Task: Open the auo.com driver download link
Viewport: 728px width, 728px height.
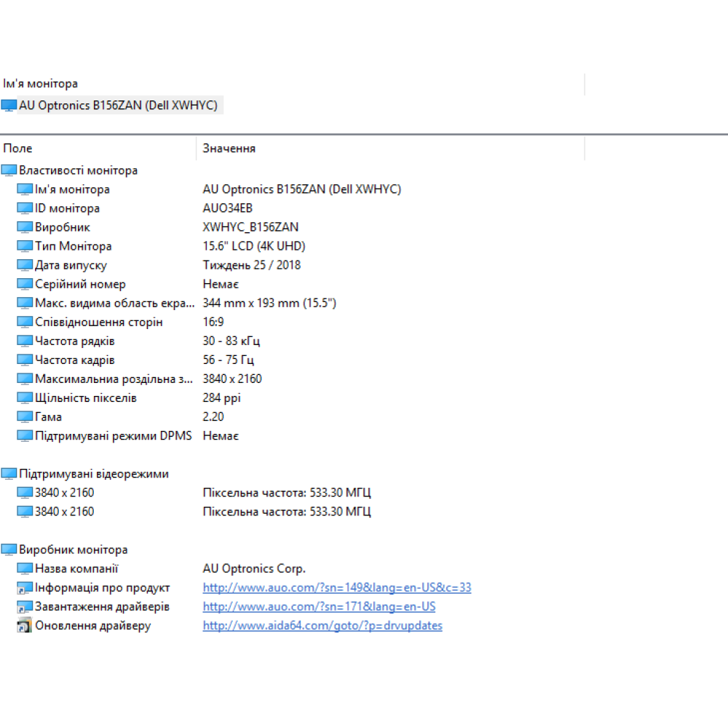Action: [x=319, y=607]
